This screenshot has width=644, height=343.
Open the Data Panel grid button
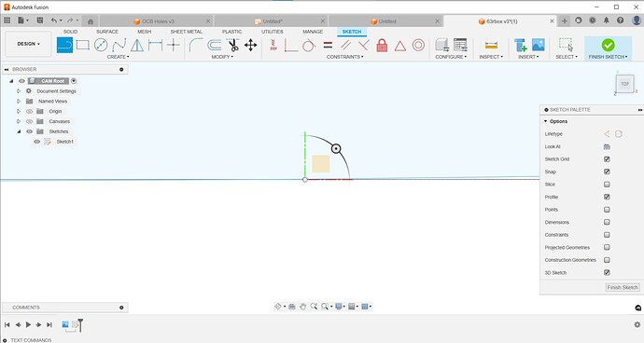coord(7,21)
